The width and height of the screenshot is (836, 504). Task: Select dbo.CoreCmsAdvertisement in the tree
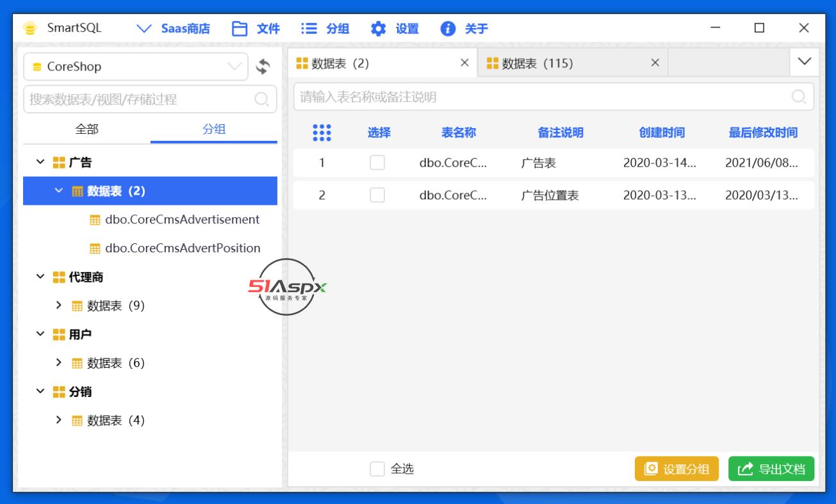[182, 220]
